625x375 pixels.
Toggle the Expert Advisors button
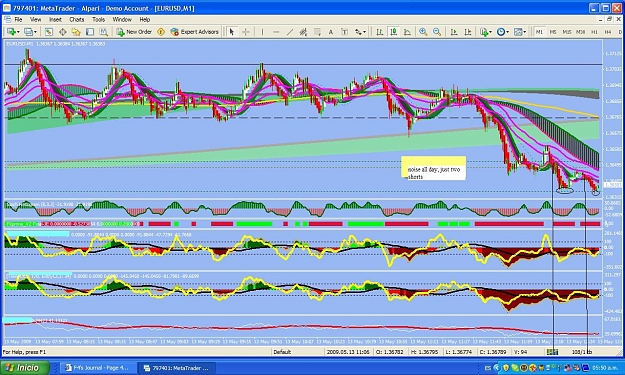coord(195,32)
